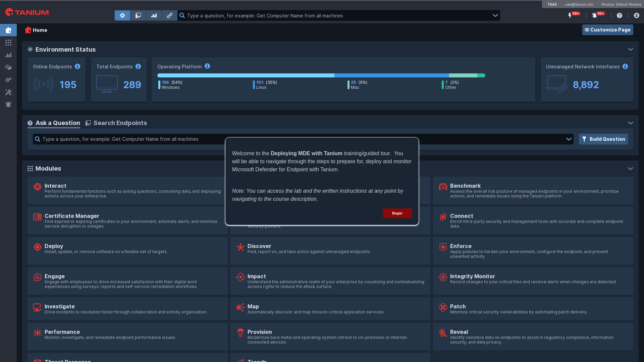Open the lightning bolt actions notification icon
The height and width of the screenshot is (362, 644).
click(570, 15)
